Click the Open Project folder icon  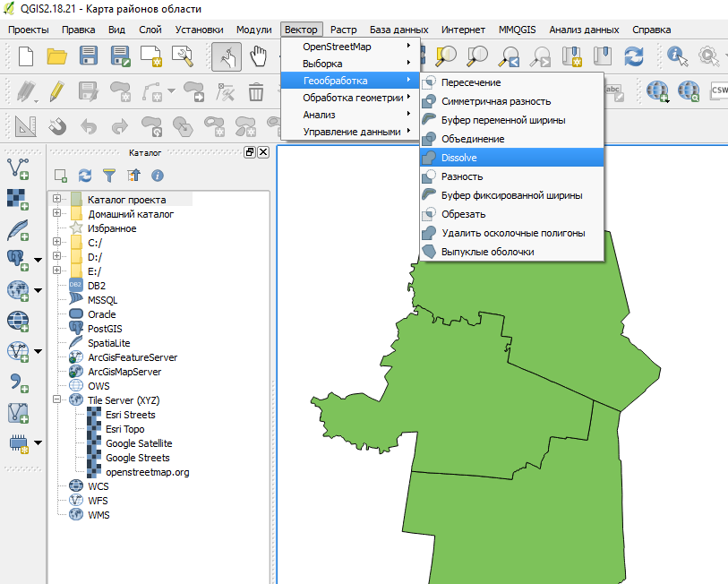point(57,57)
